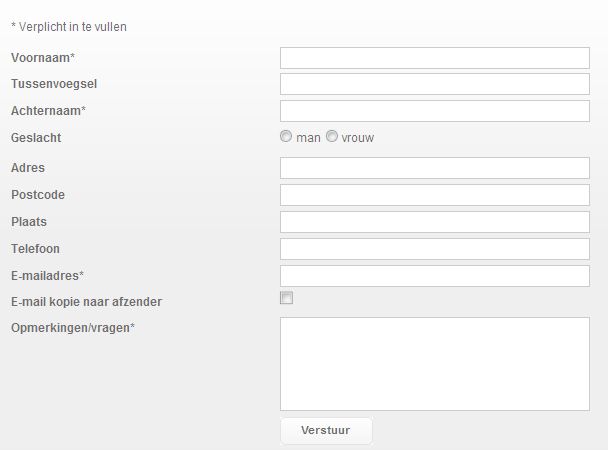Click into the Adres field
608x450 pixels.
pos(435,168)
